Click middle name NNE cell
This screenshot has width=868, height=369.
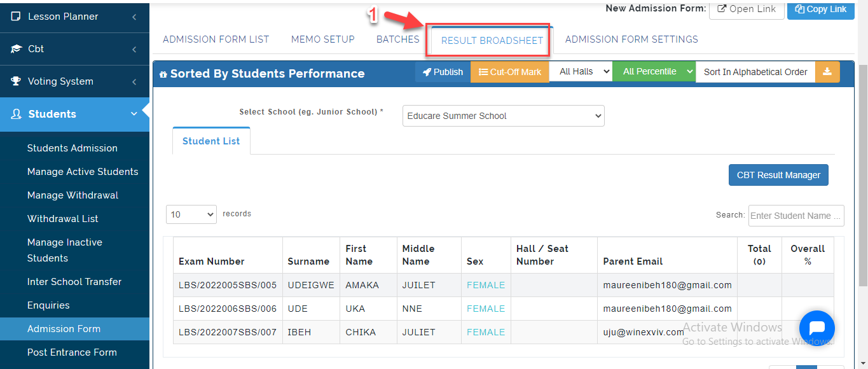click(429, 309)
